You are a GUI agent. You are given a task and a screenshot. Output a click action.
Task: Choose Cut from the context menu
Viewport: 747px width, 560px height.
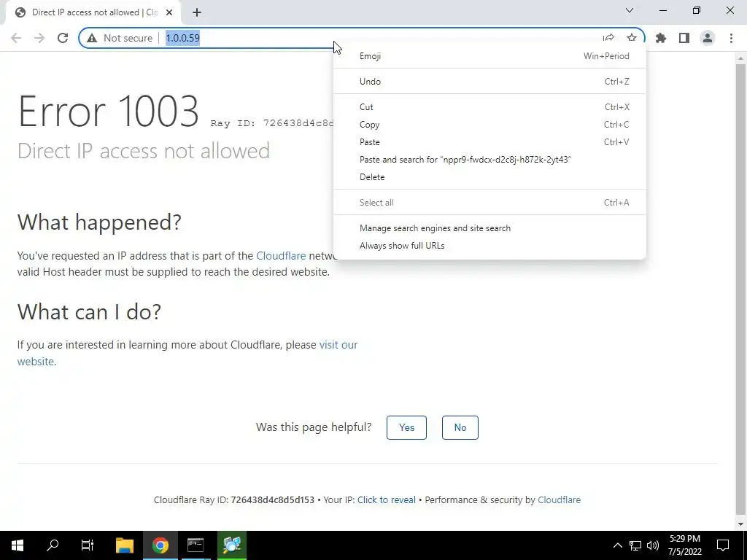click(489, 107)
